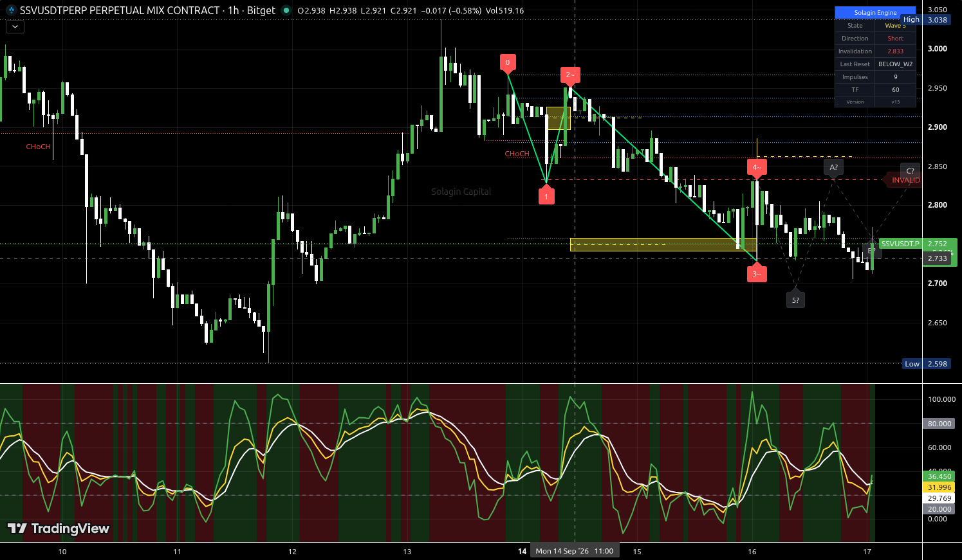Select the red wave 3~ marker
Viewport: 962px width, 560px height.
[757, 273]
